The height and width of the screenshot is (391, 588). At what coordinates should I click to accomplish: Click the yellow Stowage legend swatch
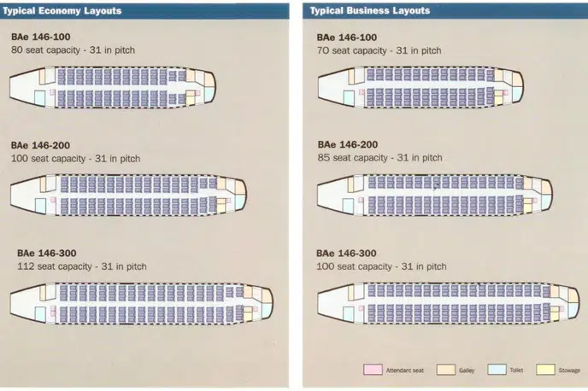click(x=544, y=370)
